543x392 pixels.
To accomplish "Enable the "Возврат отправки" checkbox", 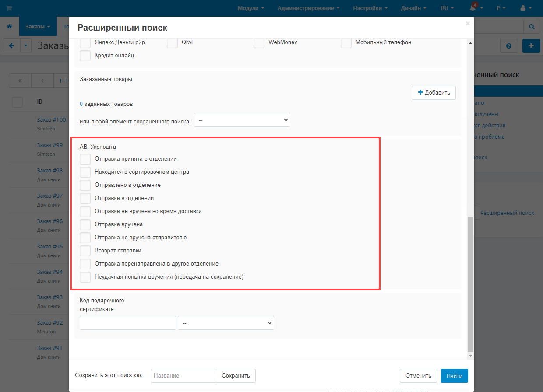I will click(x=85, y=251).
